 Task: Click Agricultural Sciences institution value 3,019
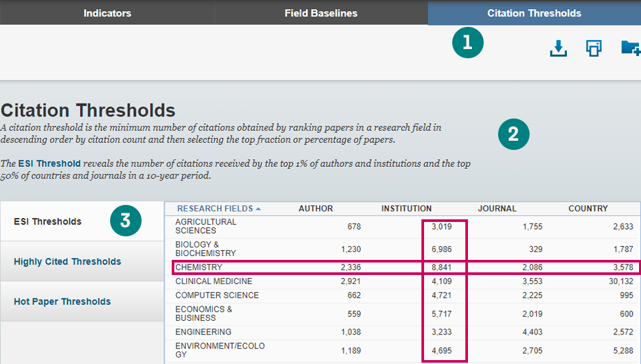pyautogui.click(x=442, y=227)
